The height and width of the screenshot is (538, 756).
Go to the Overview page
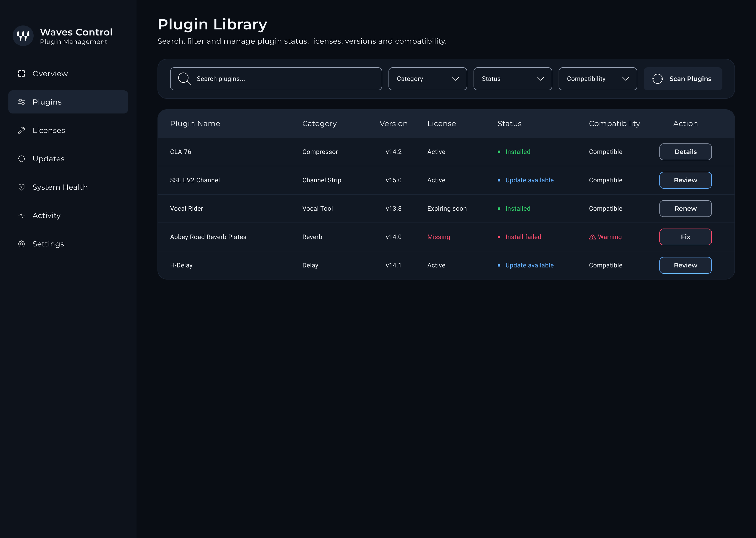pos(68,74)
